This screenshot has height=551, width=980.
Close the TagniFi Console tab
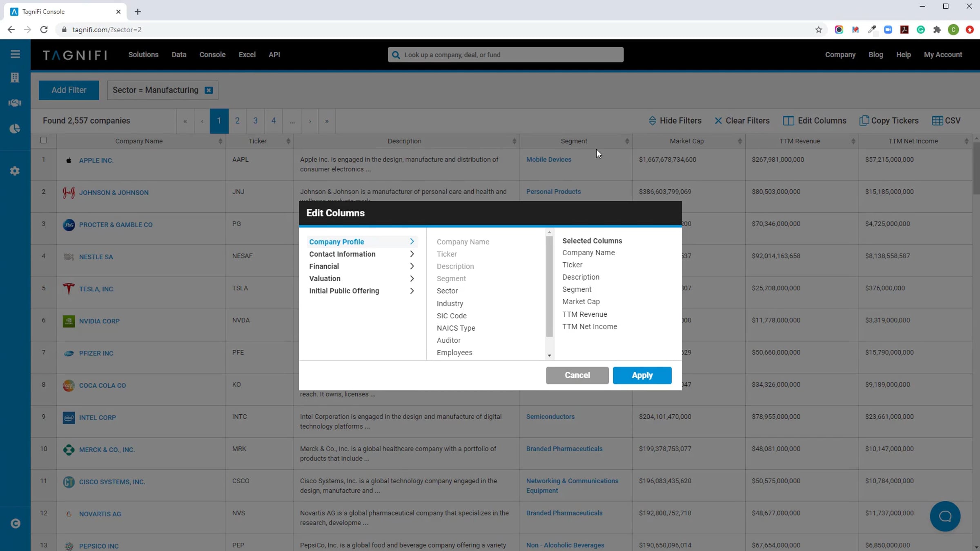click(118, 12)
